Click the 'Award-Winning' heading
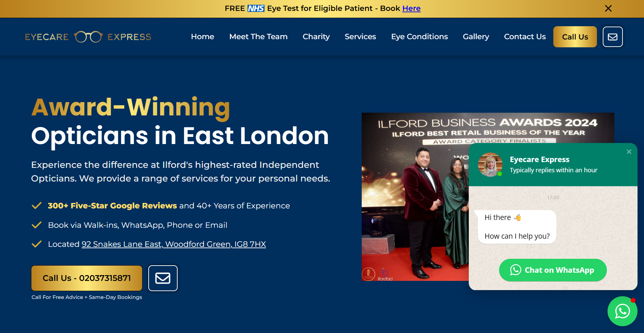This screenshot has width=644, height=333. point(131,107)
